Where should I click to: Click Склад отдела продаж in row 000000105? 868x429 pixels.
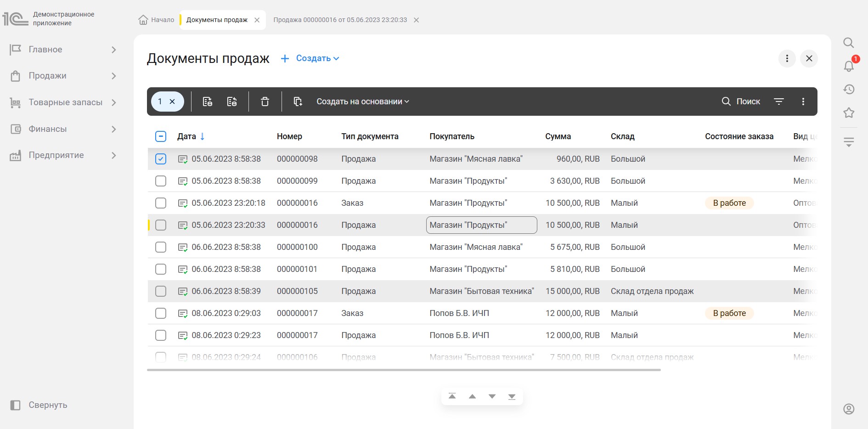(652, 291)
